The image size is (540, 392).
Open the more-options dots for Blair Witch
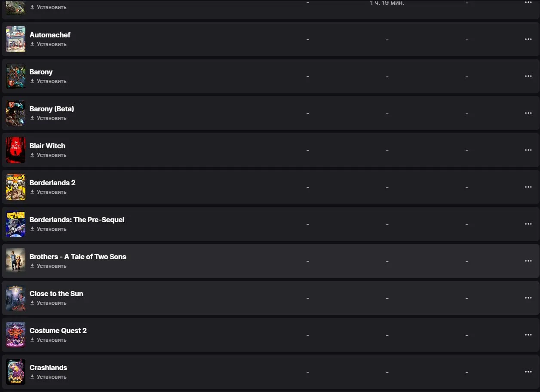tap(528, 150)
